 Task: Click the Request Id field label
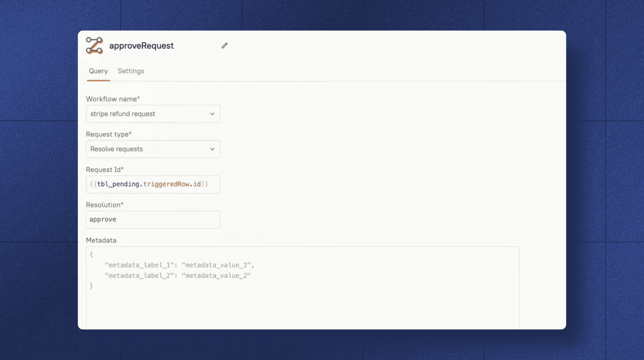point(103,169)
